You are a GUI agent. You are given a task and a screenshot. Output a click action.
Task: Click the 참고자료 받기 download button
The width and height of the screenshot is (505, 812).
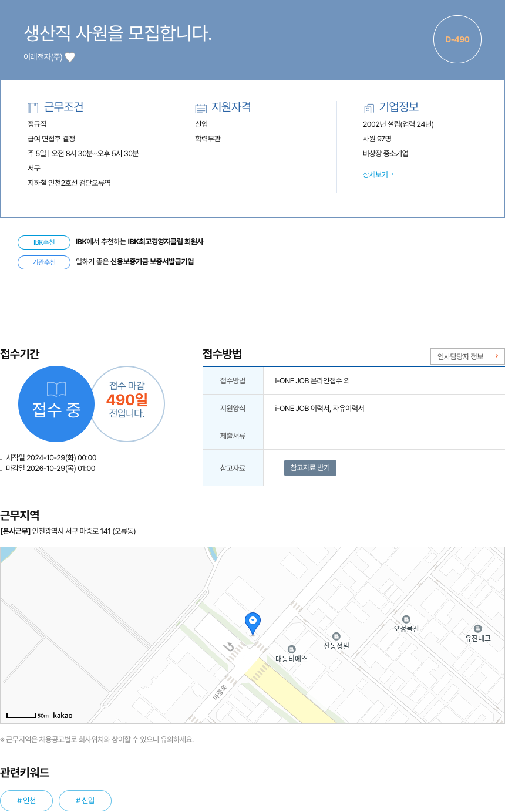[x=310, y=468]
